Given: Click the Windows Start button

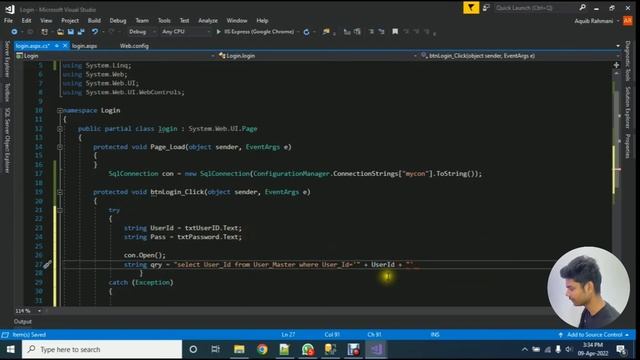Looking at the screenshot, I should point(11,349).
